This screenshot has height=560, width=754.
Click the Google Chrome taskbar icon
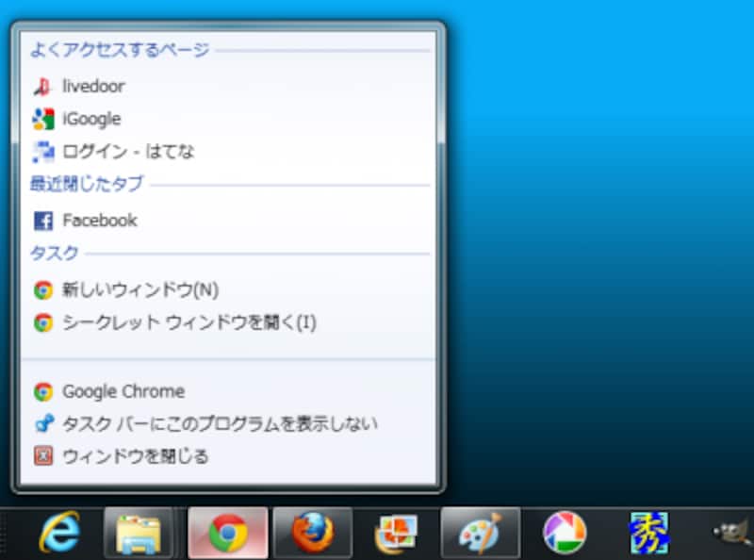(x=228, y=534)
